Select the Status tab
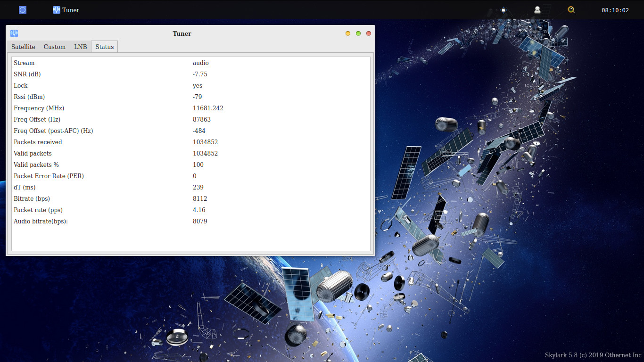This screenshot has height=362, width=644. [105, 47]
